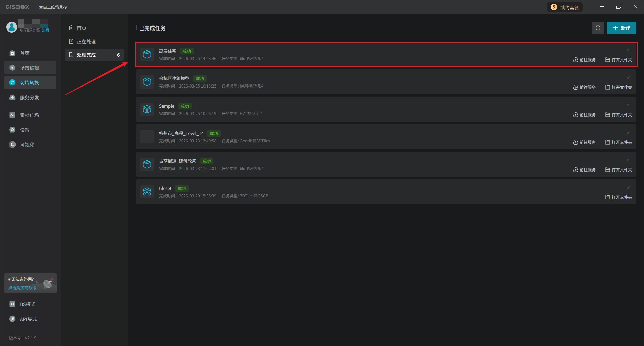Create a new task with 新建 button
Screen dimensions: 644x346
(621, 28)
